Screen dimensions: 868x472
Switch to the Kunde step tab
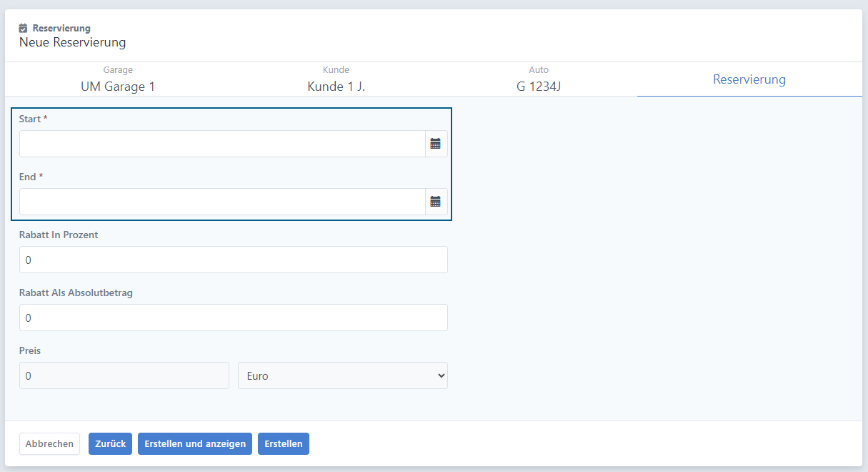point(336,79)
